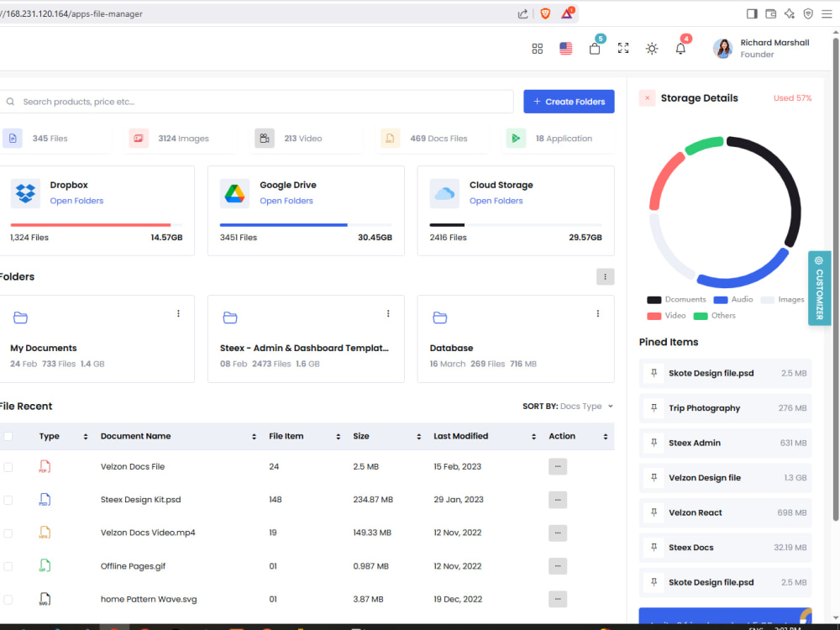Open the notifications bell icon
The width and height of the screenshot is (840, 630).
pyautogui.click(x=680, y=49)
